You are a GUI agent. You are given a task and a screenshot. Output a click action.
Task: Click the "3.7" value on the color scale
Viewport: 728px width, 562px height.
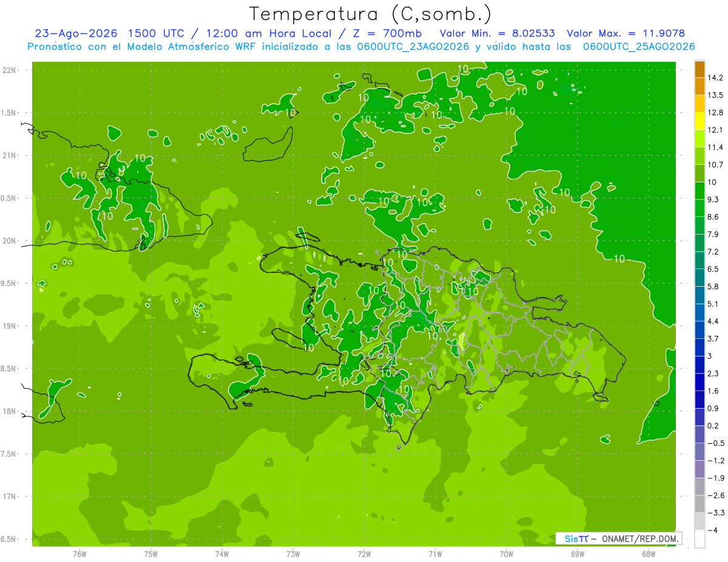pyautogui.click(x=713, y=339)
